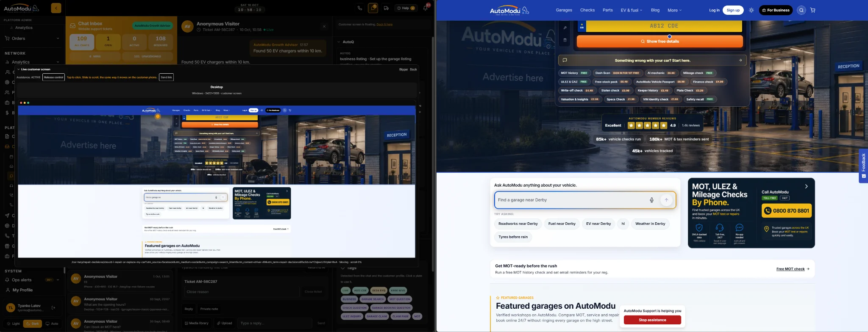868x332 pixels.
Task: Open the search icon on AutoModu website
Action: 801,10
